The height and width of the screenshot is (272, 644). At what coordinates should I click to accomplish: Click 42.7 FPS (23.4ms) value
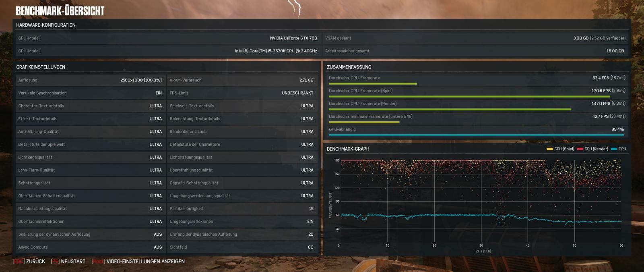609,116
